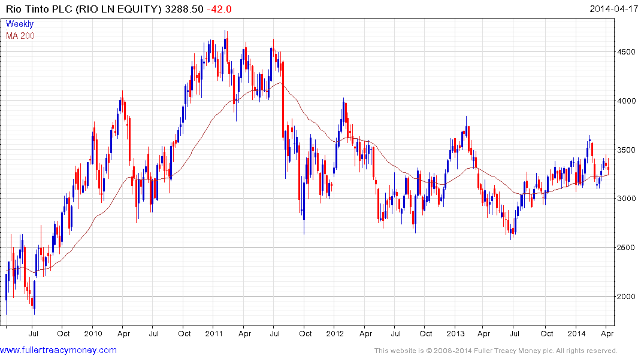Click the www.fullertreacymoney.com link
Image resolution: width=644 pixels, height=359 pixels.
coord(58,351)
